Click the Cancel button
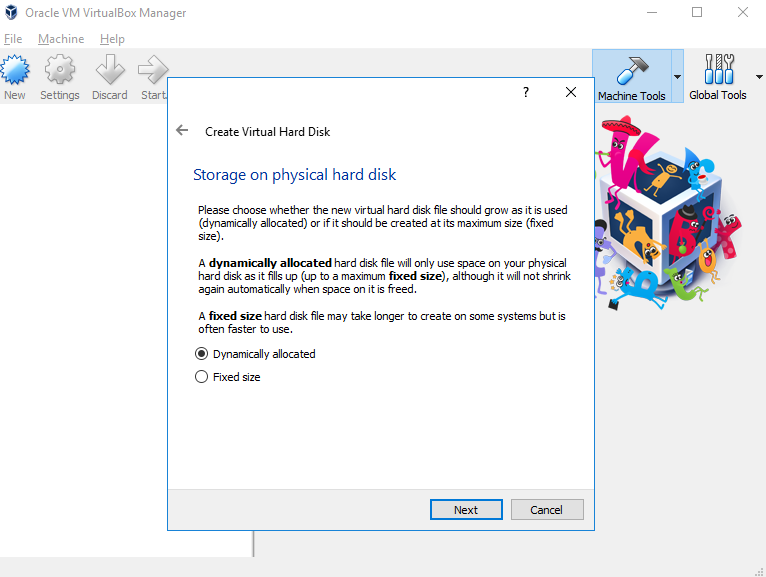This screenshot has height=577, width=766. (x=547, y=510)
